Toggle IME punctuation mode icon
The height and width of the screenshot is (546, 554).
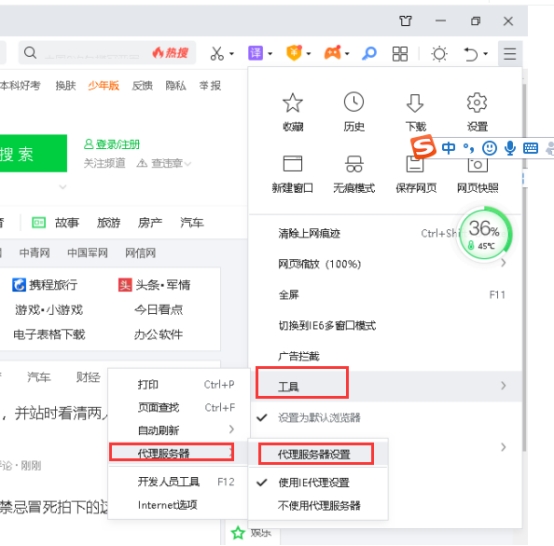pos(468,148)
